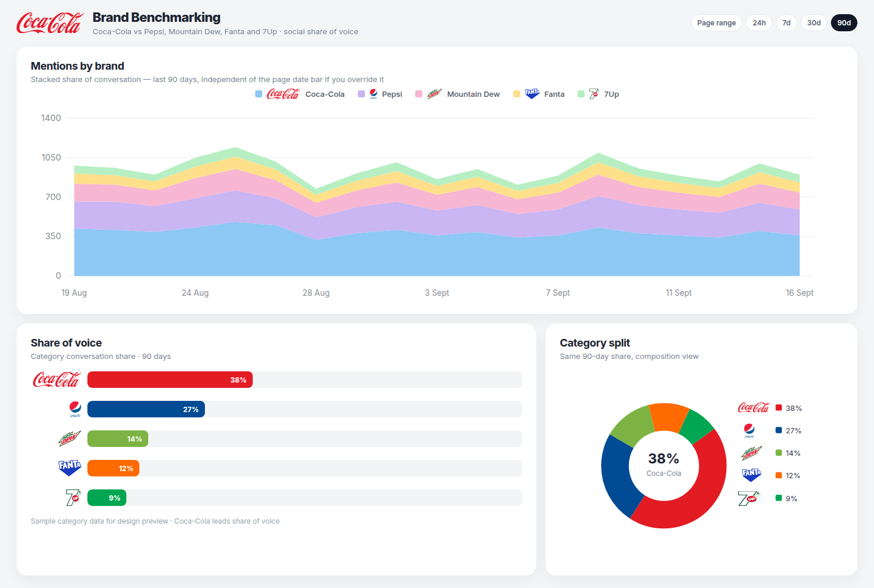
Task: Toggle the green 7Up legend swatch
Action: [581, 94]
